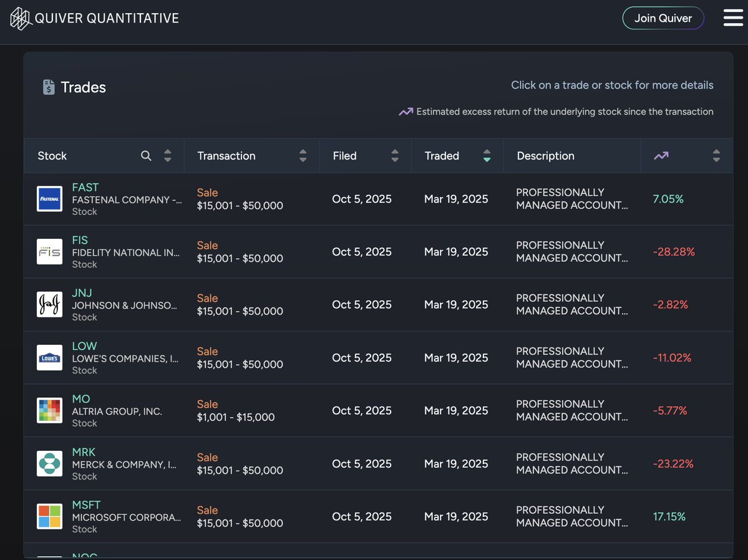This screenshot has width=748, height=560.
Task: Open the JNJ ticker link
Action: (x=82, y=293)
